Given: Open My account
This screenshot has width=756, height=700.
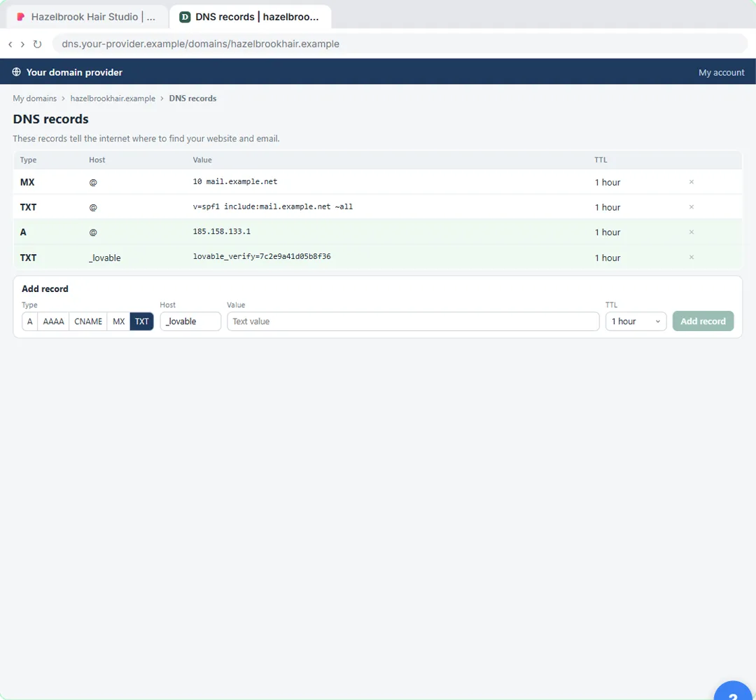Looking at the screenshot, I should pos(721,72).
